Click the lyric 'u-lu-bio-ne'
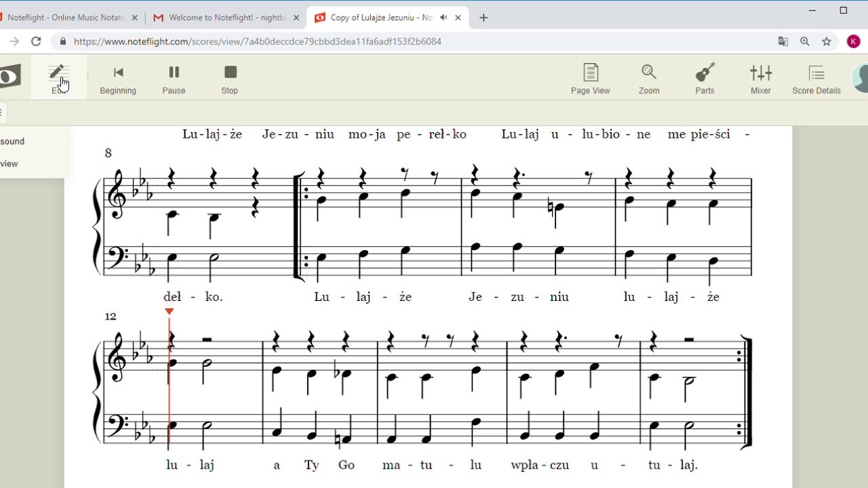Image resolution: width=868 pixels, height=488 pixels. (601, 134)
